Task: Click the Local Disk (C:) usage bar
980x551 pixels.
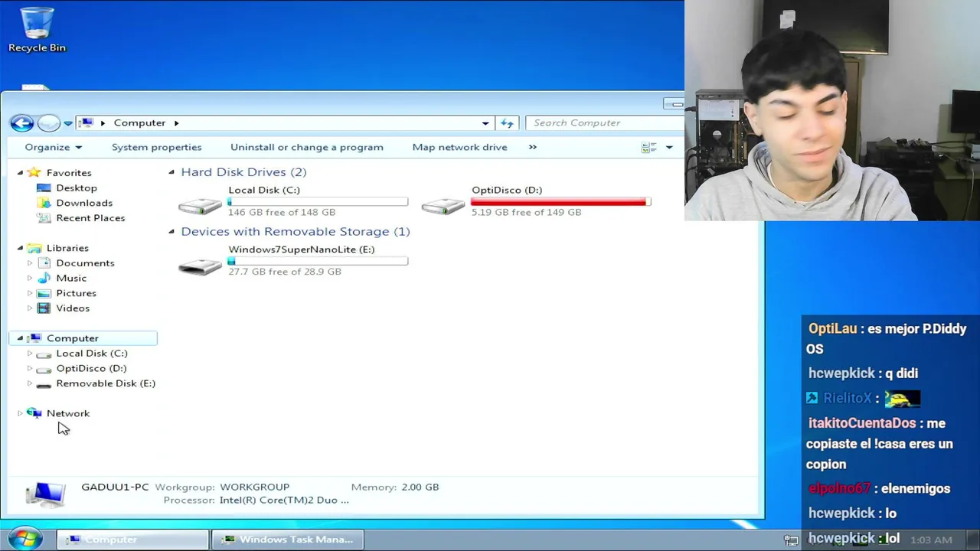Action: click(318, 202)
